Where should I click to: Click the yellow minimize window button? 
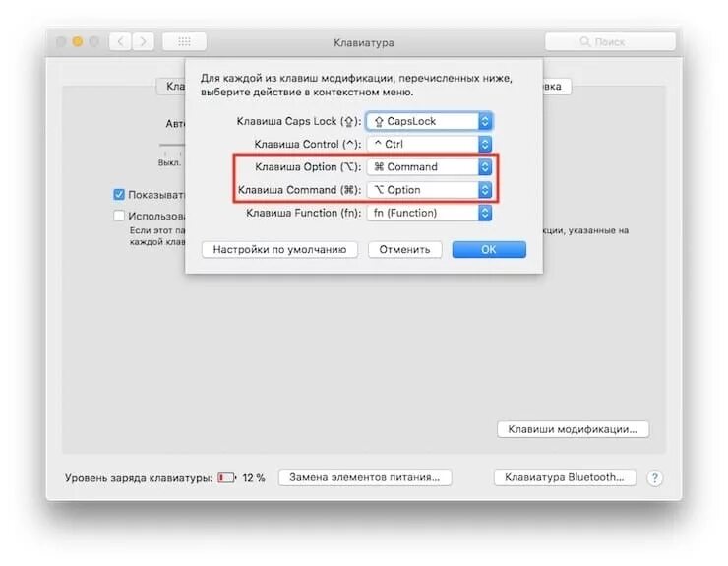coord(78,41)
